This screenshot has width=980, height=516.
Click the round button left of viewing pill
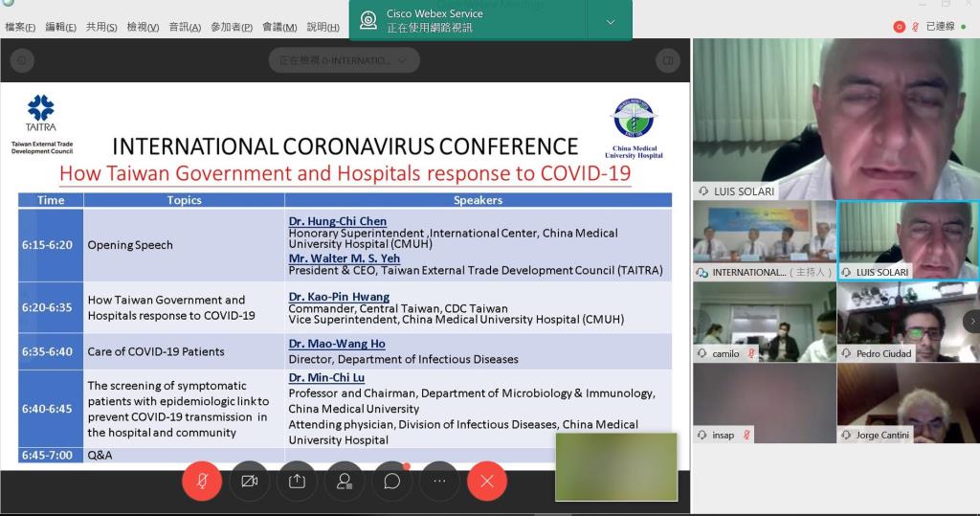pyautogui.click(x=23, y=60)
